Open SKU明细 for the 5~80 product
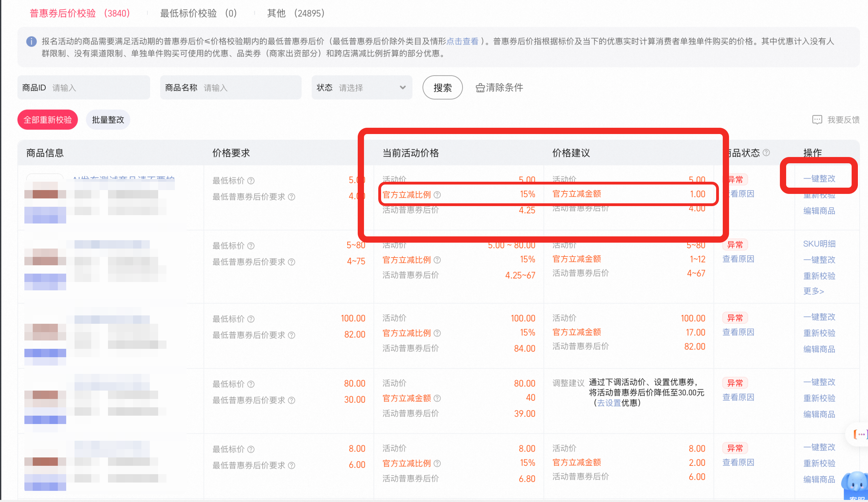Screen dimensions: 868x502 click(819, 244)
